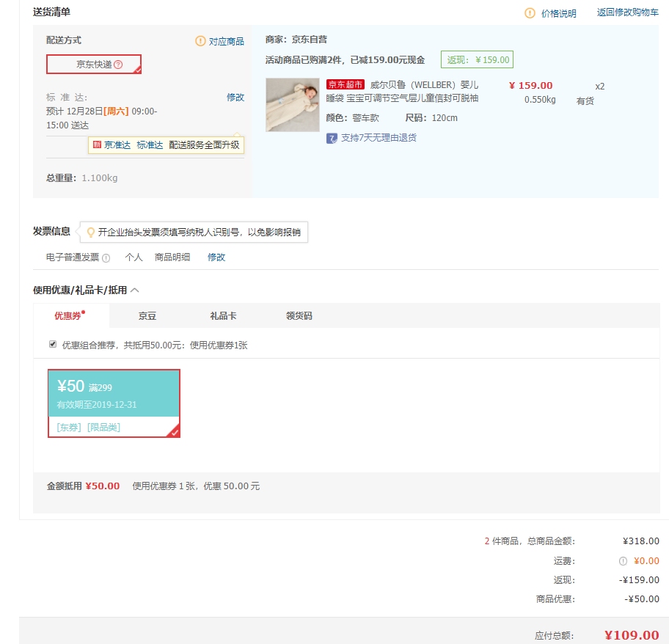Click the 返现 ¥159.00 green tag
669x644 pixels.
(x=477, y=59)
